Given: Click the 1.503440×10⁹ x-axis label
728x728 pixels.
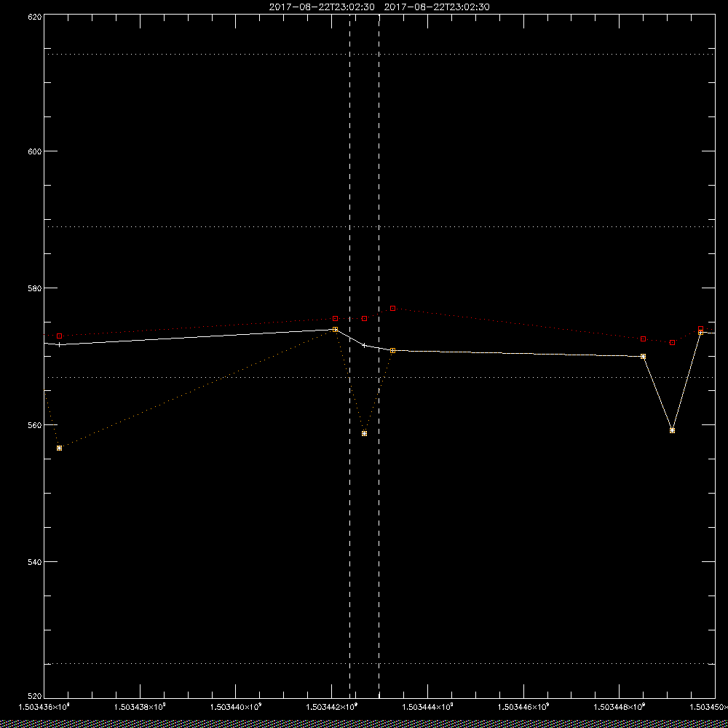Looking at the screenshot, I should pos(237,707).
